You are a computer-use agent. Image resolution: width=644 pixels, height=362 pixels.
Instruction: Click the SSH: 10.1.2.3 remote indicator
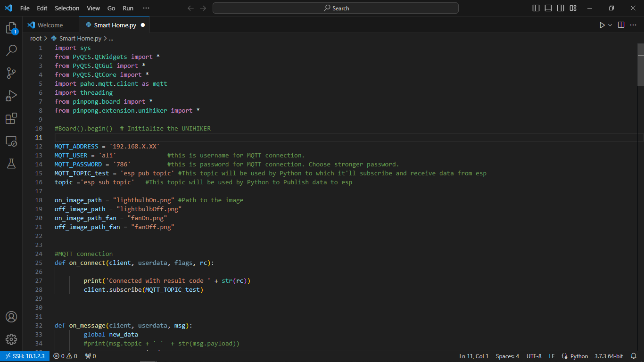click(25, 356)
